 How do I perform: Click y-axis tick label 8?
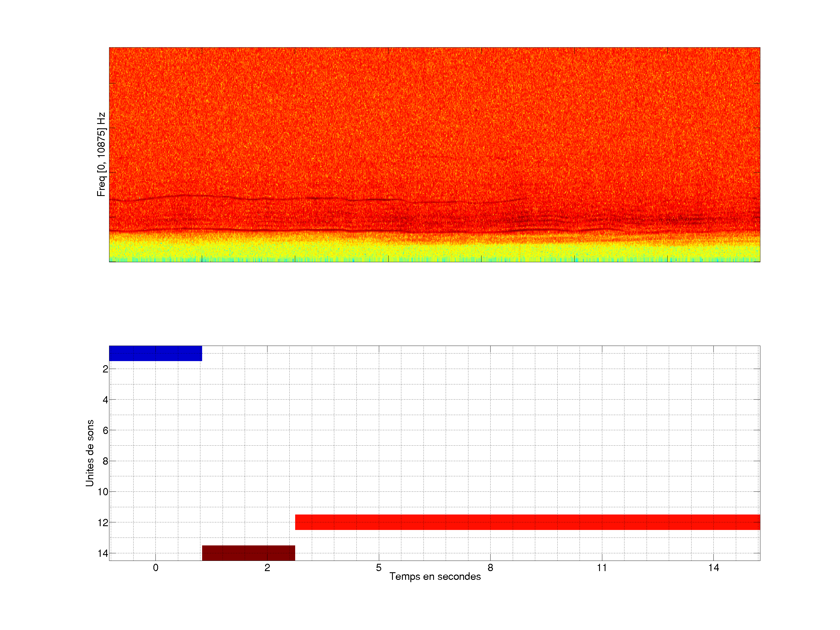(105, 461)
